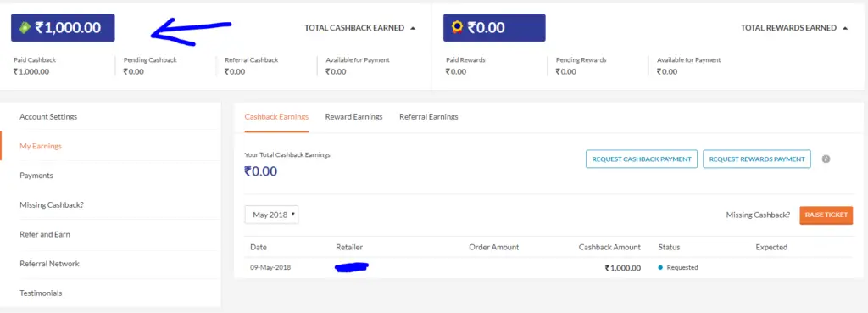
Task: Collapse the Total Cashback Earned arrow
Action: (413, 28)
